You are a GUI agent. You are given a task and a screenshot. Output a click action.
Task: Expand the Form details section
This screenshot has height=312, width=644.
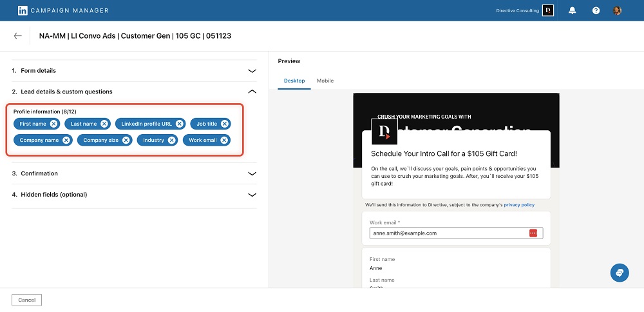(x=252, y=71)
